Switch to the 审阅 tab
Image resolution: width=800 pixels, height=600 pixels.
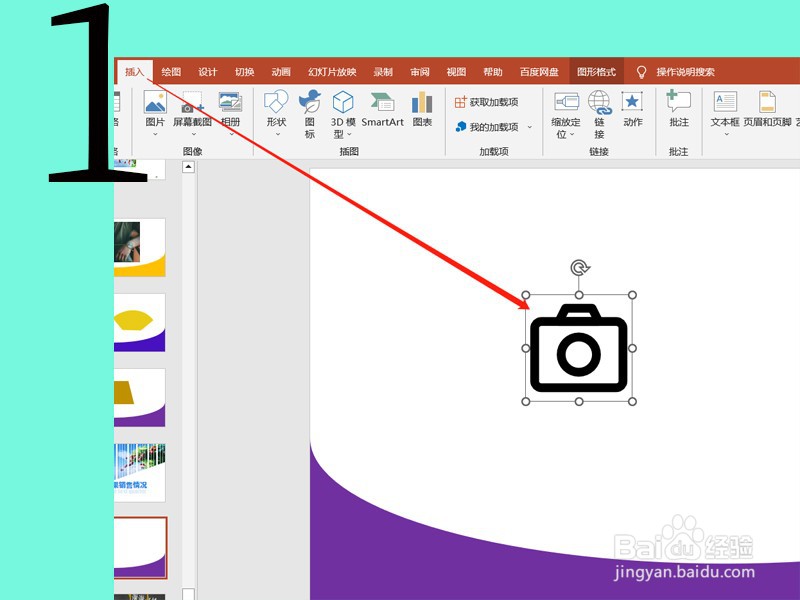419,72
